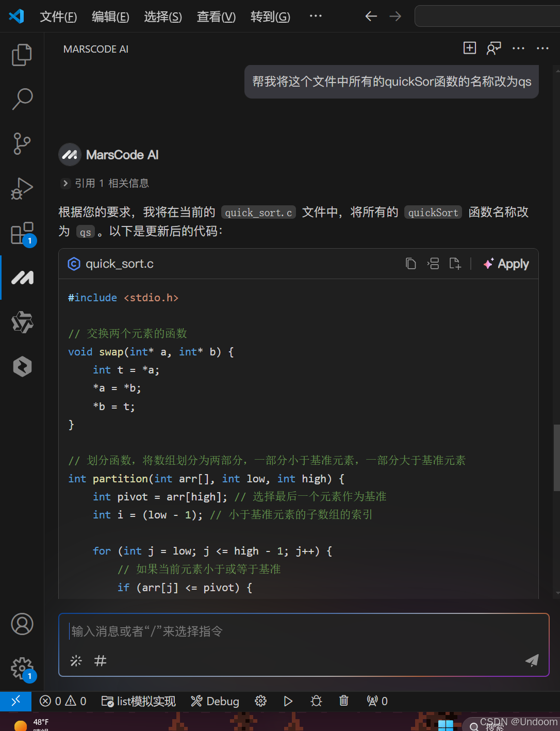560x731 pixels.
Task: Copy the quick_sort.c code block
Action: pyautogui.click(x=410, y=264)
